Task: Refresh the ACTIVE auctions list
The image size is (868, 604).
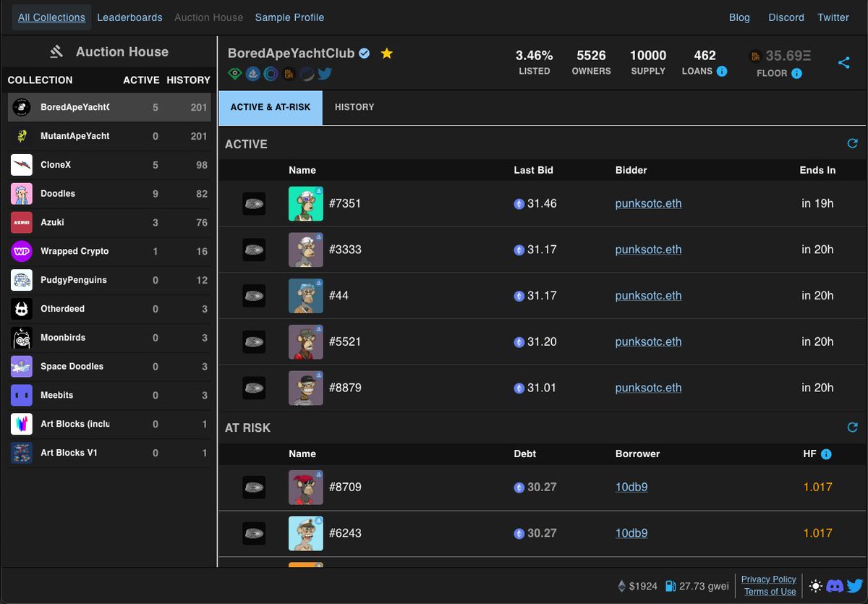Action: [852, 144]
